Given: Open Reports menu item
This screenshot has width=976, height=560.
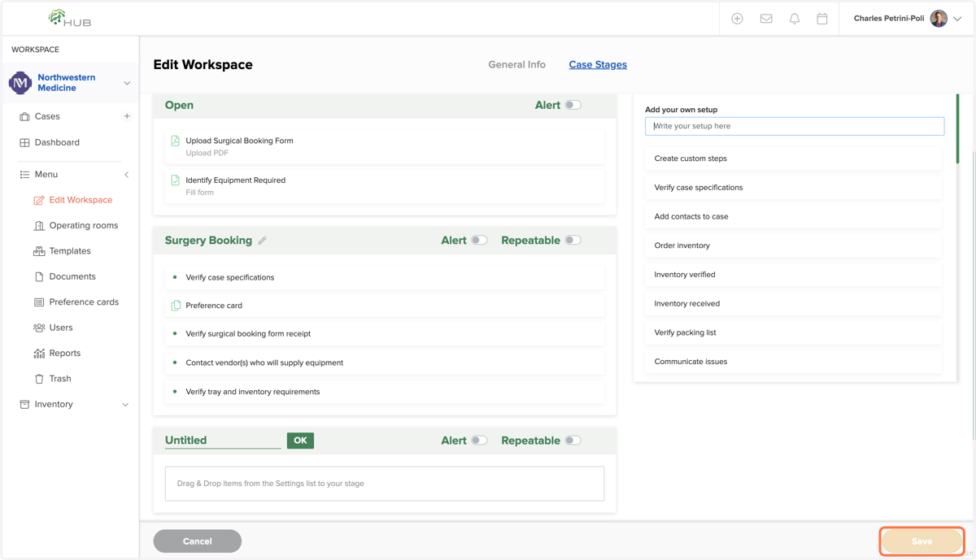Looking at the screenshot, I should click(64, 353).
